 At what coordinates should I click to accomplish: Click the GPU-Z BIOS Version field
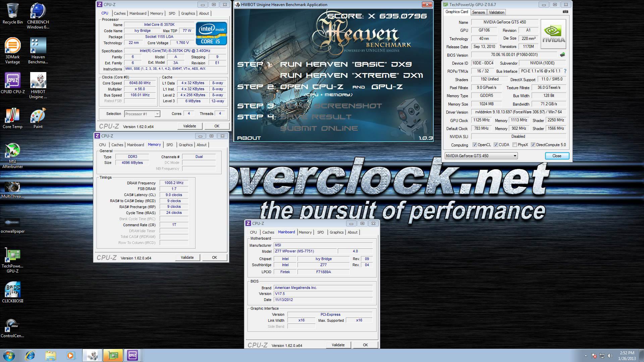pos(514,55)
